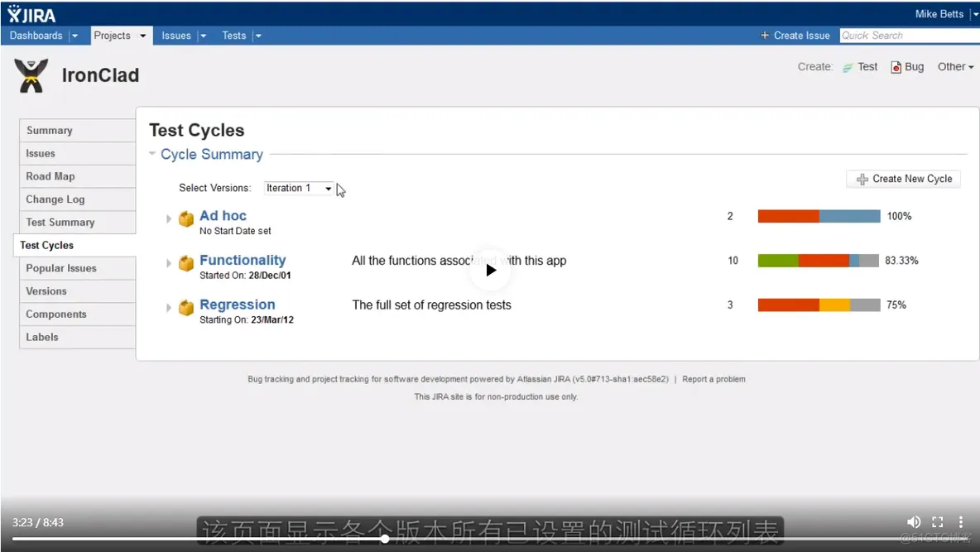The width and height of the screenshot is (980, 552).
Task: Click the Functionality 83.33% progress bar
Action: 818,261
